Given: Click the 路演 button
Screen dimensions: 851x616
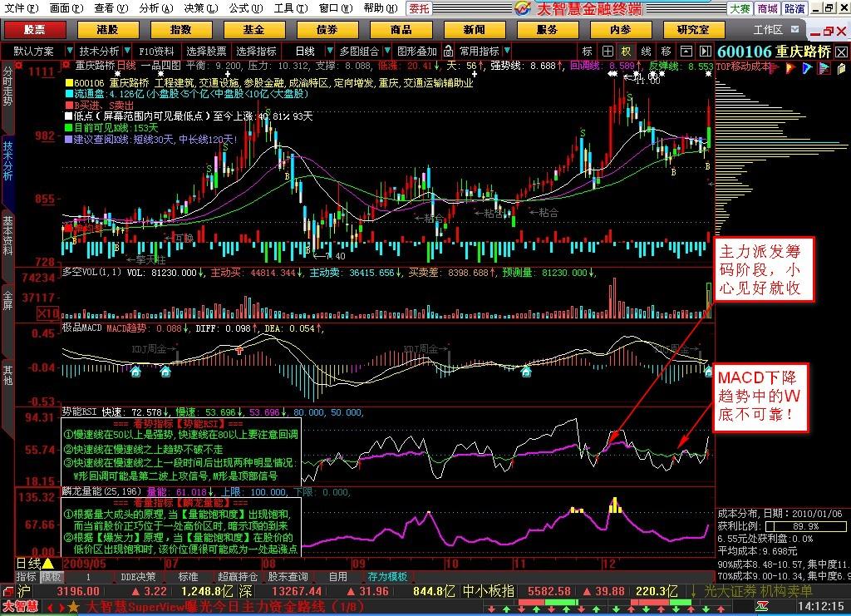Looking at the screenshot, I should point(794,8).
